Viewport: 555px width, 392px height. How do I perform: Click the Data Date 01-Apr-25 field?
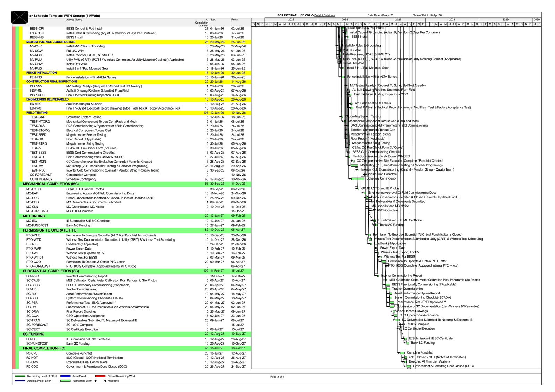(x=380, y=15)
